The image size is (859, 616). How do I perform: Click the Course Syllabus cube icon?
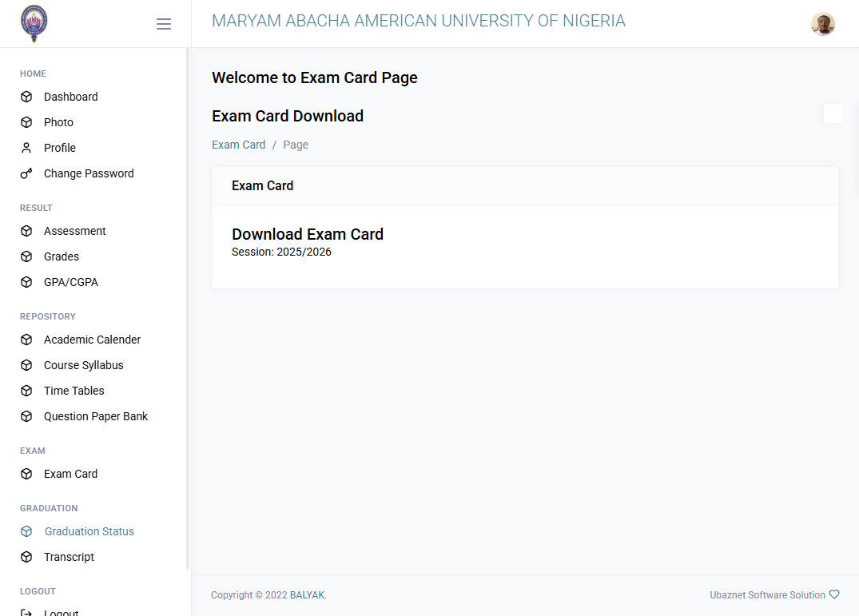26,365
